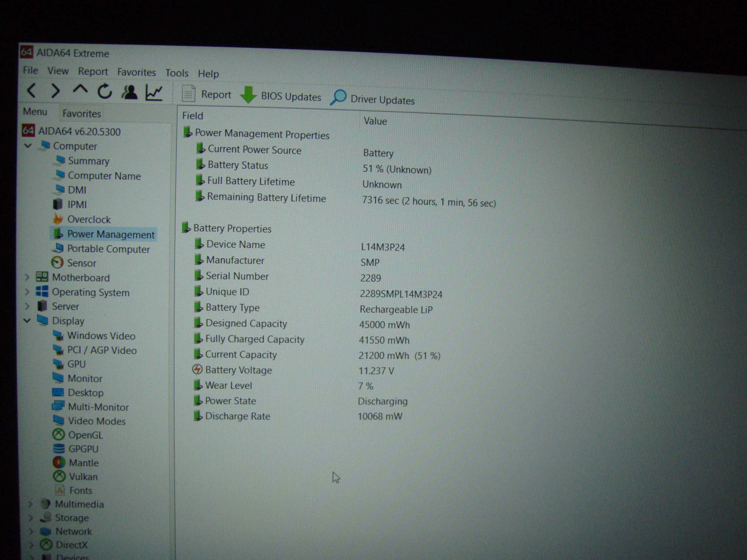Refresh the page with the circular arrow icon
The image size is (747, 560).
pyautogui.click(x=105, y=91)
